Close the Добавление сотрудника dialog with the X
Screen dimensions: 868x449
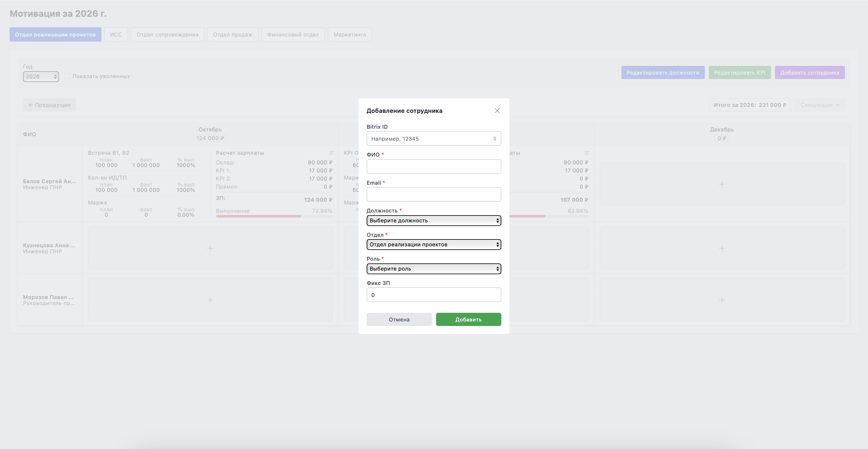coord(497,110)
